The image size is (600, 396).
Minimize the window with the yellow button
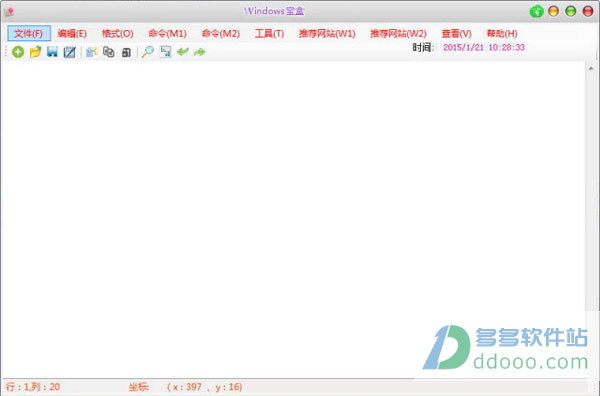554,11
